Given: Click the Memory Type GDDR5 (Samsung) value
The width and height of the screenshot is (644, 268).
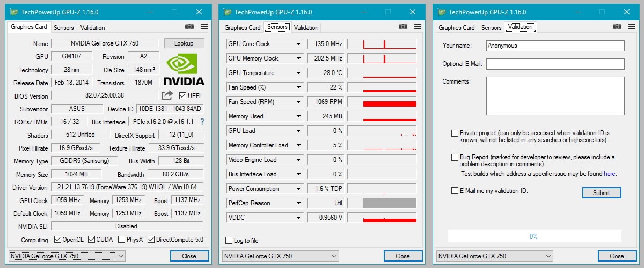Looking at the screenshot, I should coord(85,161).
